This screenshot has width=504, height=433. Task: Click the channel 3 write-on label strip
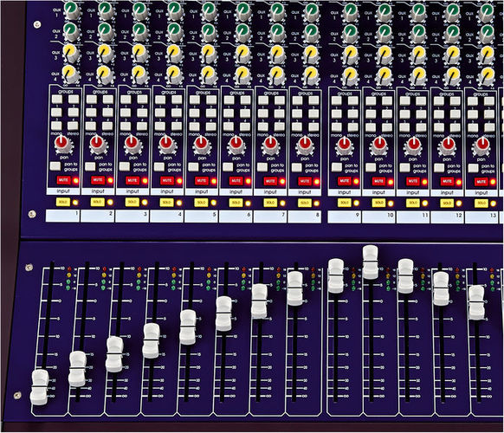tap(132, 216)
